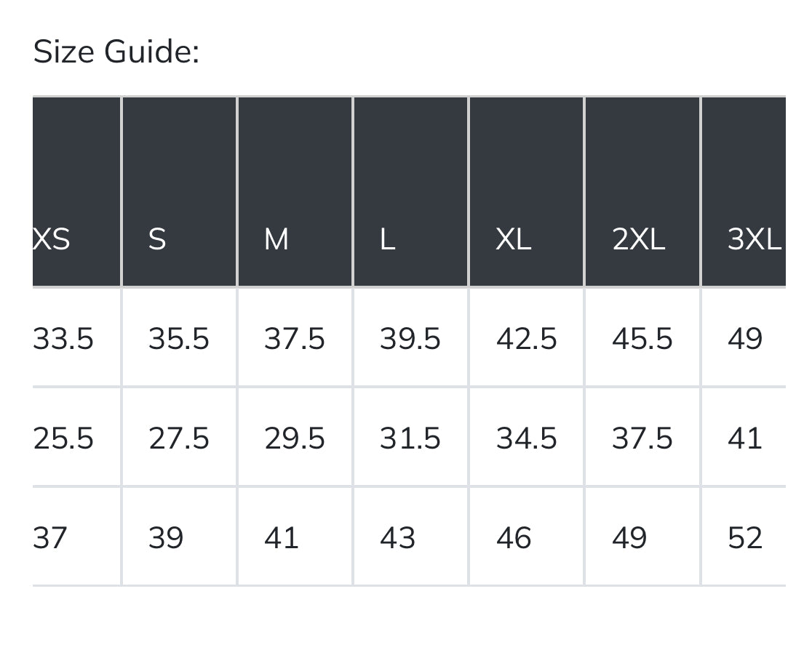
Task: Click the S size column header
Action: [x=157, y=238]
